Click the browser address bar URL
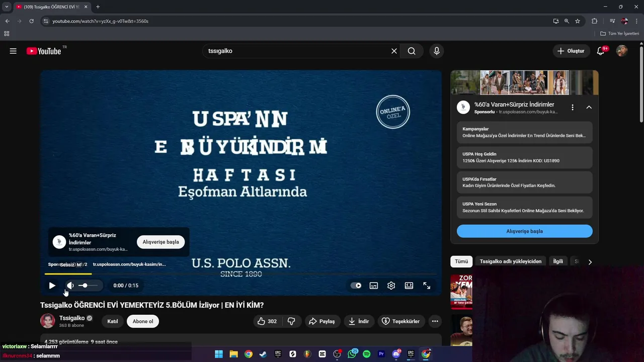Viewport: 644px width, 362px height. (x=100, y=21)
